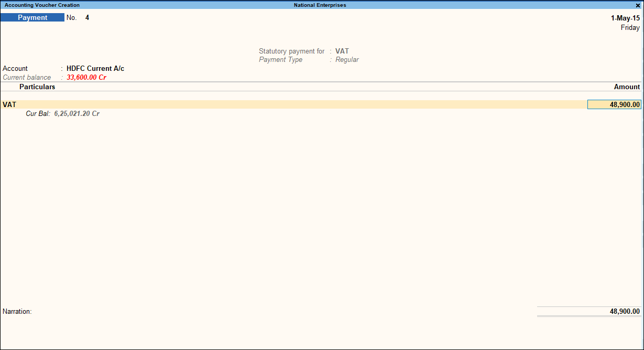Click the Account label

pos(15,68)
